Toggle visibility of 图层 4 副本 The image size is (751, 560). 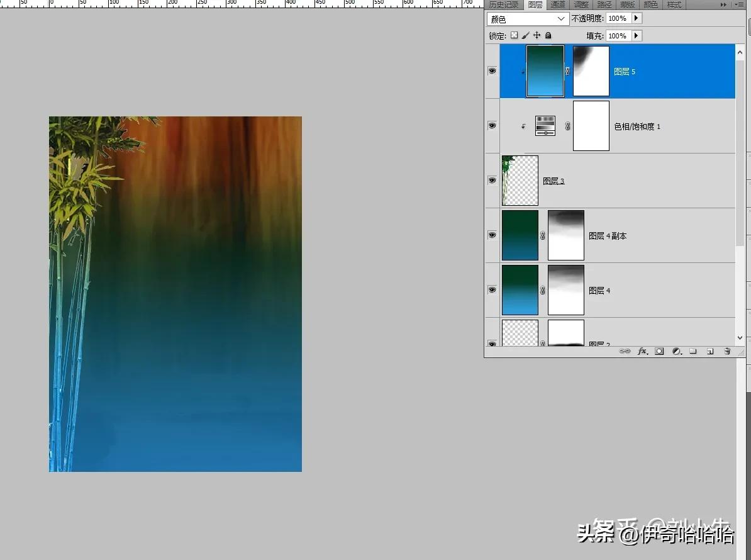(492, 235)
